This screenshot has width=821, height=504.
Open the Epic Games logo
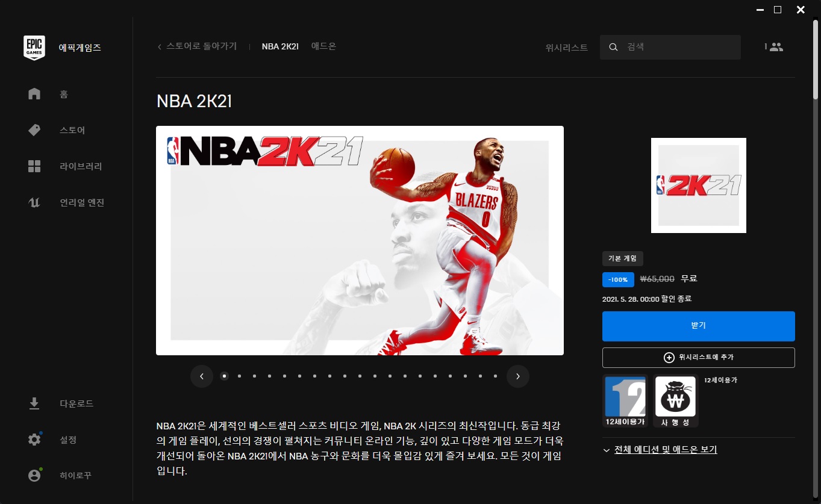[x=34, y=48]
